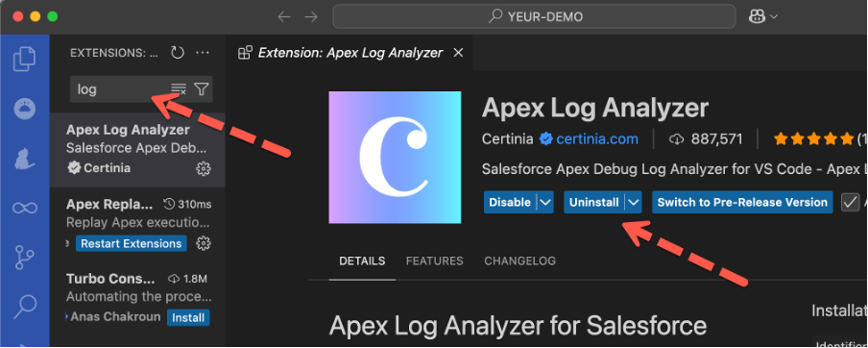The image size is (868, 348).
Task: Open the Explorer view in activity bar
Action: [x=24, y=60]
